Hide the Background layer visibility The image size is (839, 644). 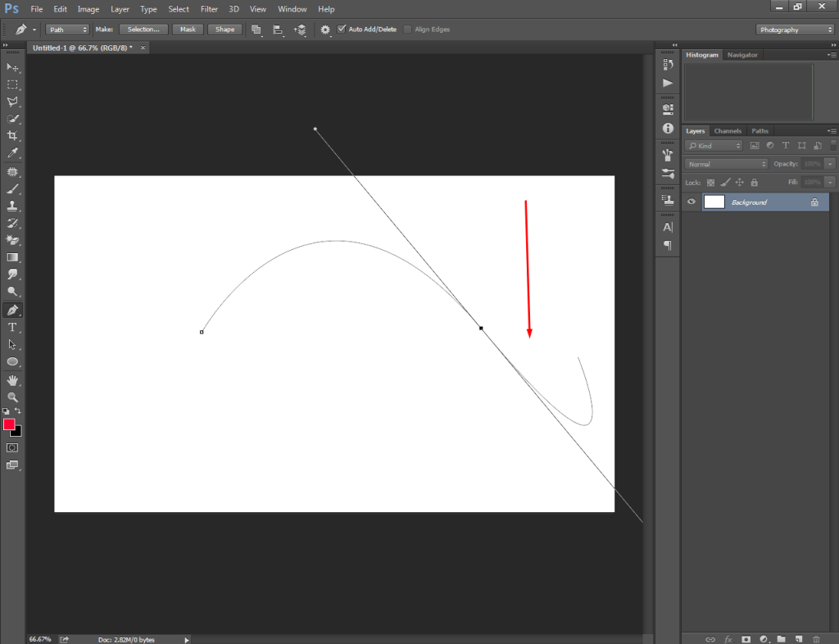(691, 202)
